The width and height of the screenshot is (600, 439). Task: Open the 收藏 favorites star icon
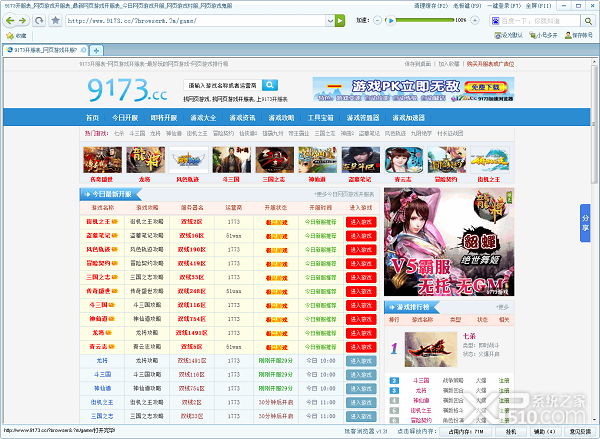coord(10,36)
